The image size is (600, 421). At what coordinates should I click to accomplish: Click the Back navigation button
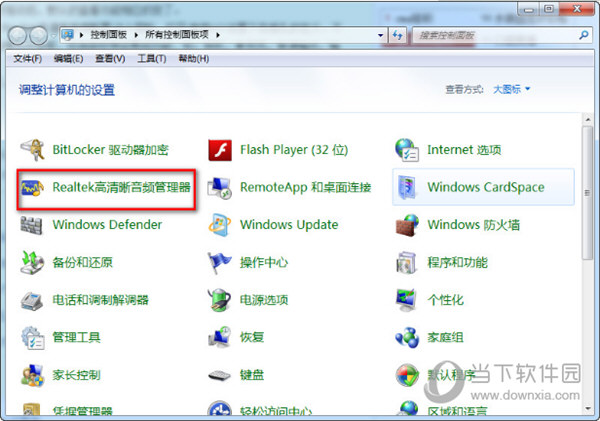(x=18, y=36)
